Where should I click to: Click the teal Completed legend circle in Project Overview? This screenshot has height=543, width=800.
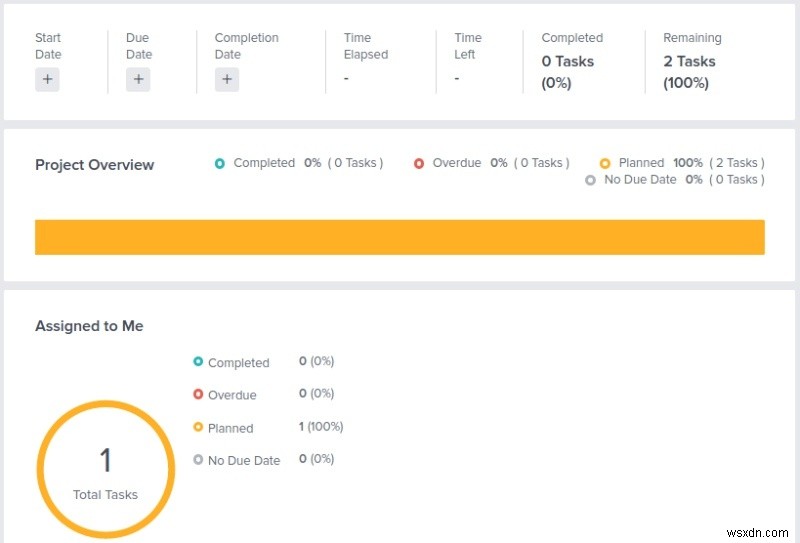220,163
